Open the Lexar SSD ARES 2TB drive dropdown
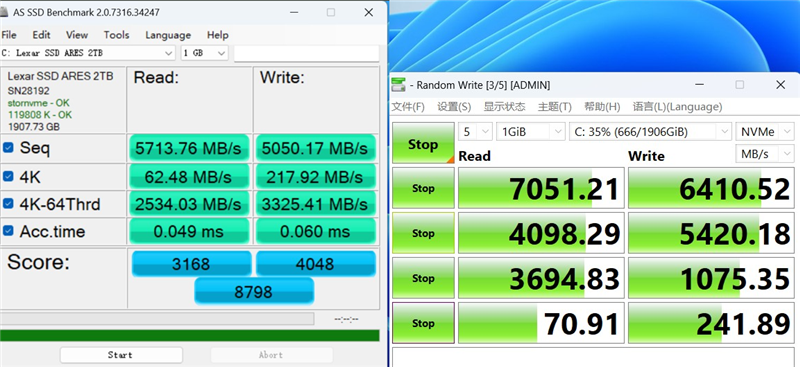The height and width of the screenshot is (367, 800). point(88,53)
